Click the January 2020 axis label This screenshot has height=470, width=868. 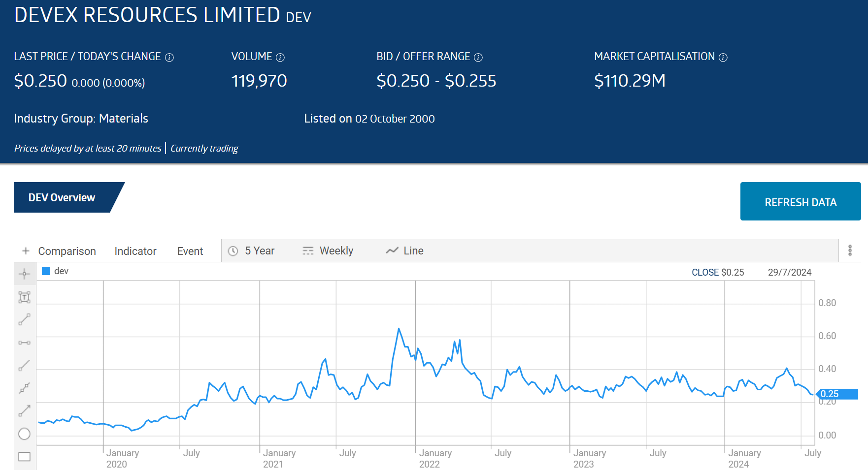pos(122,458)
